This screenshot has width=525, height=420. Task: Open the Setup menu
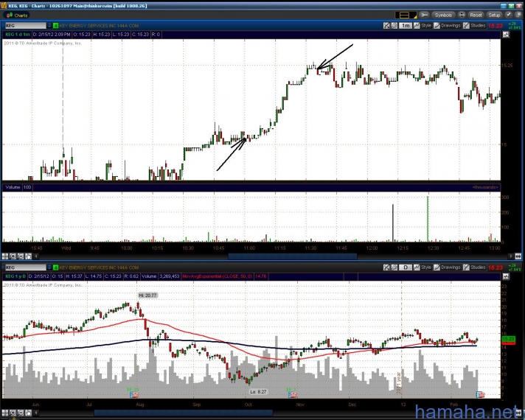[x=494, y=15]
